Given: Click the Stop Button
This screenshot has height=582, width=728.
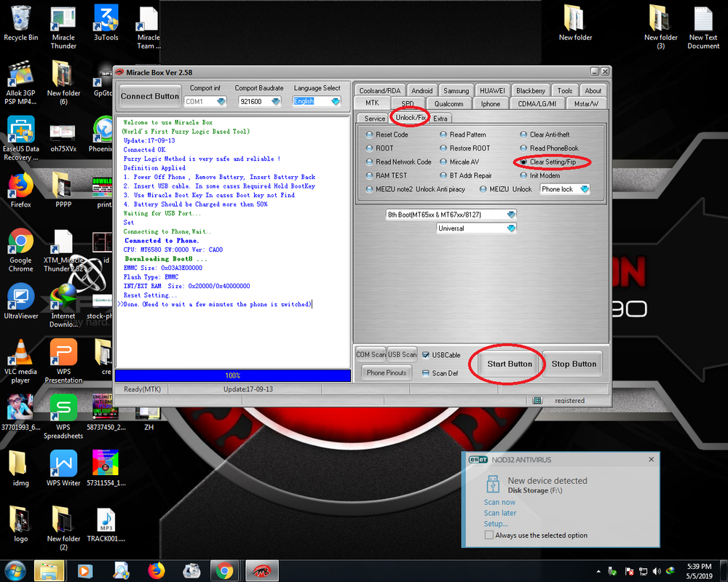Looking at the screenshot, I should (x=574, y=364).
